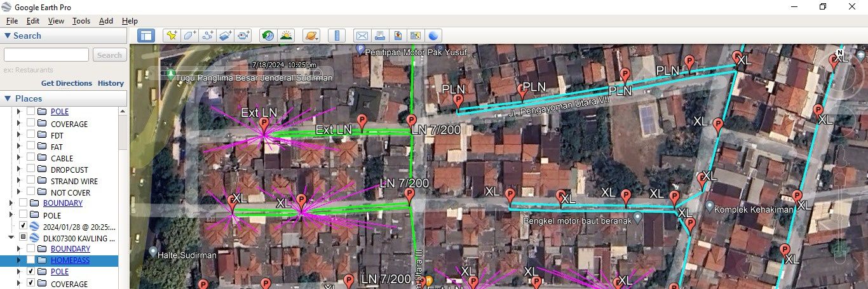The height and width of the screenshot is (289, 868).
Task: Expand the DROPCUST folder
Action: 19,170
